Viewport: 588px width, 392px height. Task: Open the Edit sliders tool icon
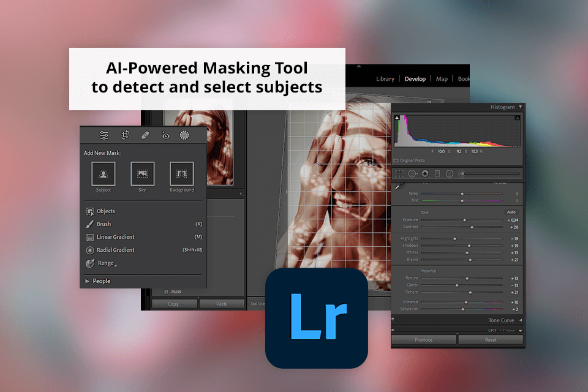104,135
